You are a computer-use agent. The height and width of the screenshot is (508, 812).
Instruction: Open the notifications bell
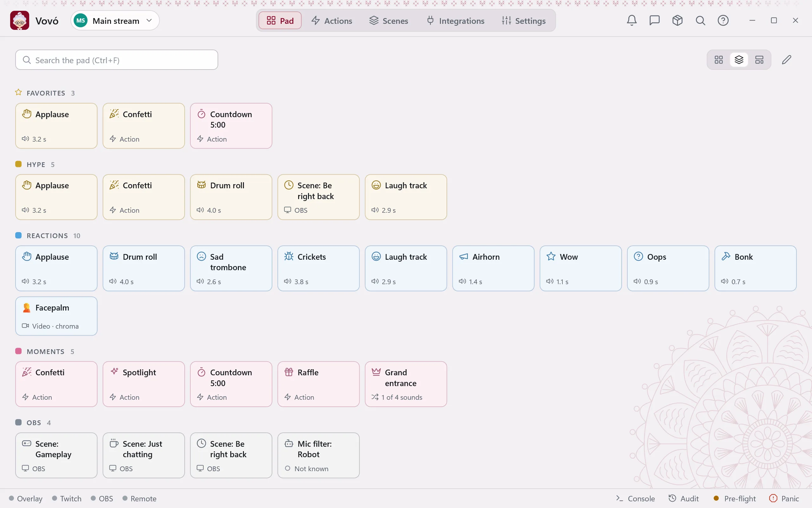point(632,21)
